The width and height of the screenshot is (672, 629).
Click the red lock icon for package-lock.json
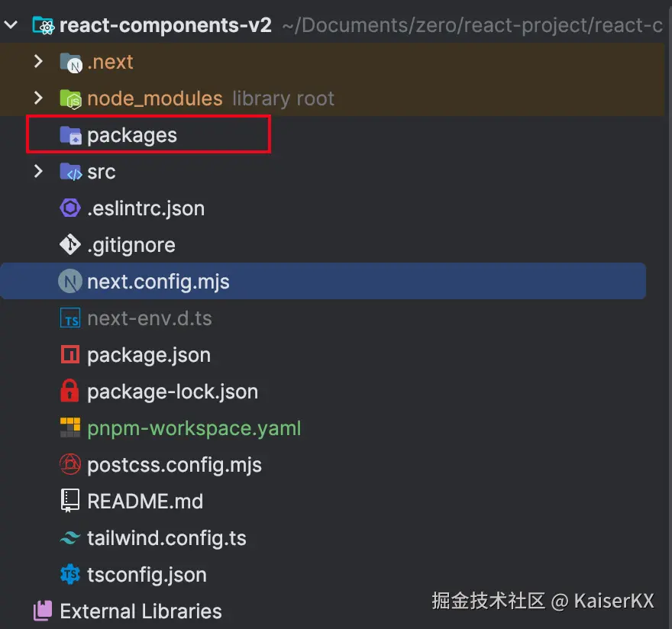pos(70,392)
